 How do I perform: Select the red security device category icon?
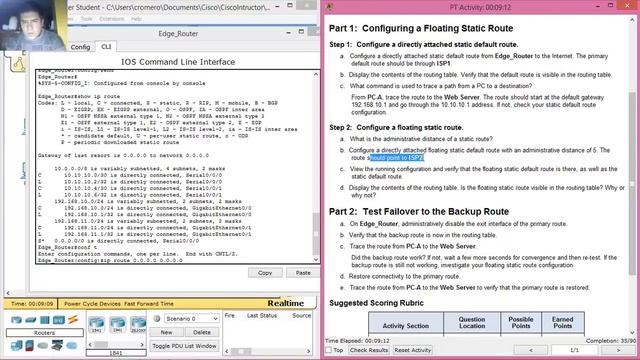tap(29, 345)
